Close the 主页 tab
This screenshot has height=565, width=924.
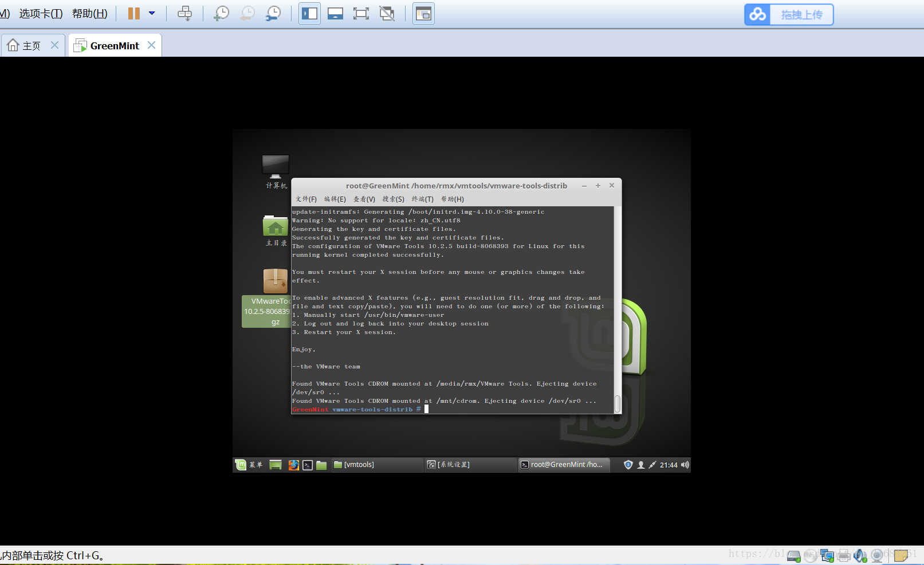coord(54,45)
